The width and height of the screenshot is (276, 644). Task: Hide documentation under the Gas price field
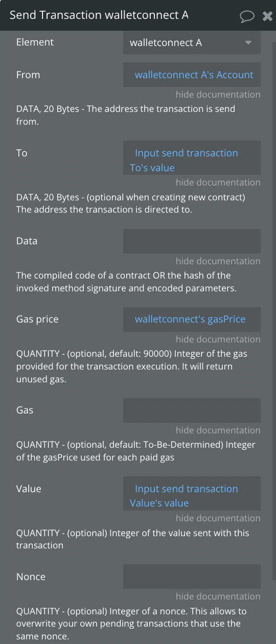(x=218, y=339)
